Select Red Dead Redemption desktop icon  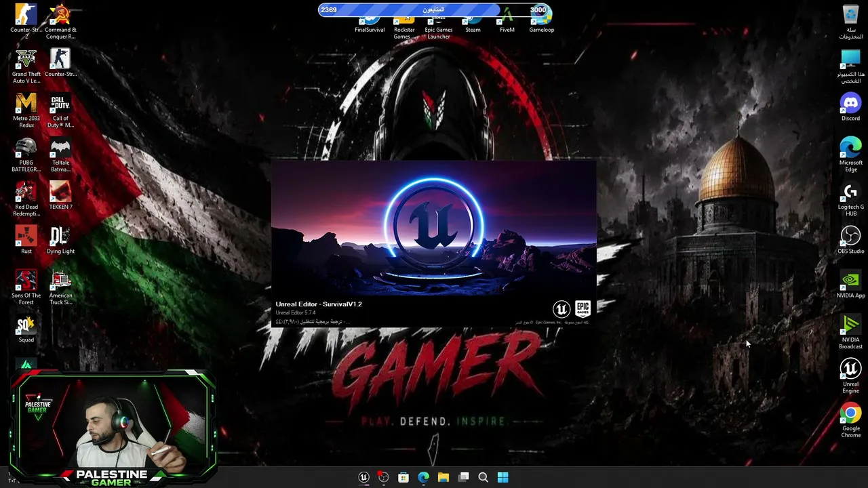26,199
